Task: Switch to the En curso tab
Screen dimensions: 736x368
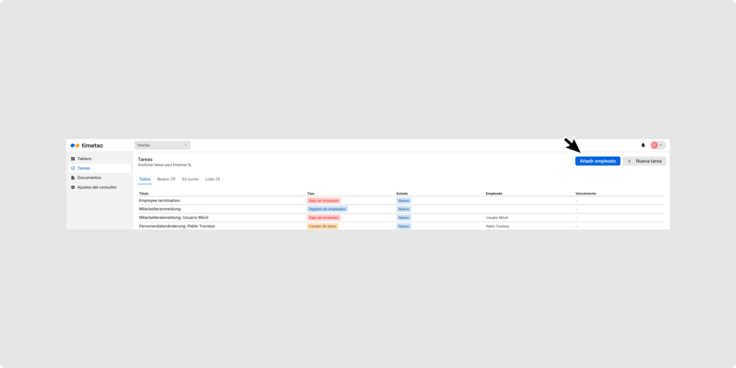Action: pyautogui.click(x=191, y=179)
